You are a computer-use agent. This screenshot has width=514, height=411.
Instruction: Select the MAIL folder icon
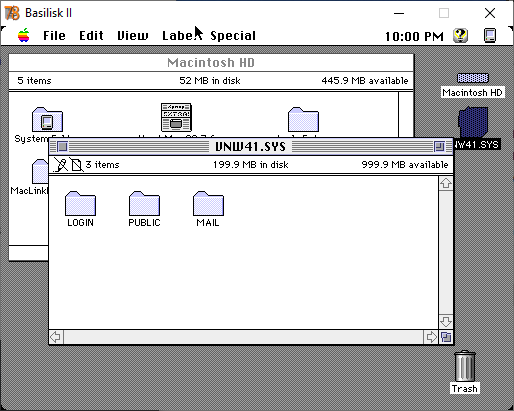click(208, 203)
